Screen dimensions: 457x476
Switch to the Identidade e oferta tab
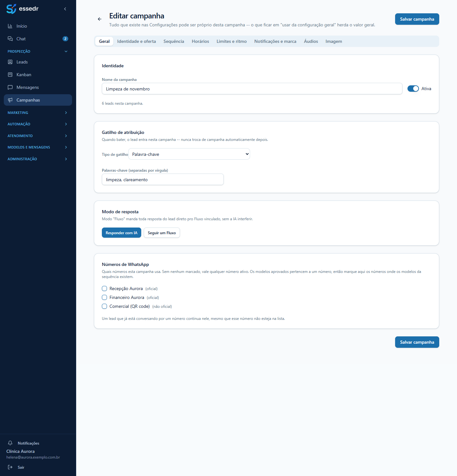tap(136, 41)
